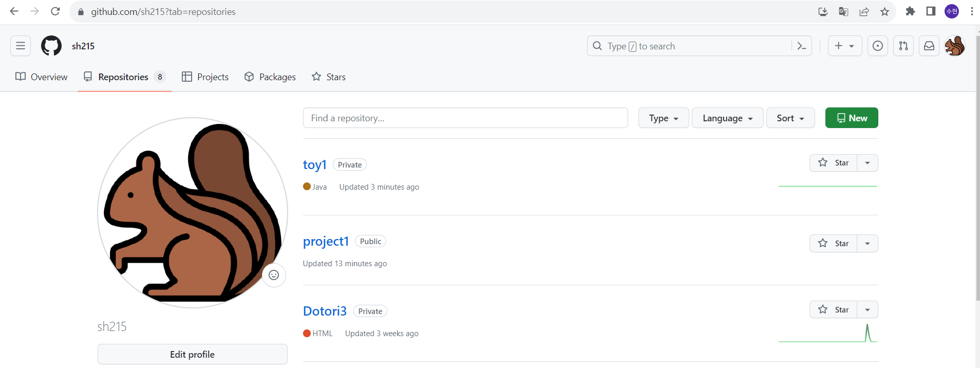Click the green New repository button
The height and width of the screenshot is (368, 980).
(x=852, y=118)
